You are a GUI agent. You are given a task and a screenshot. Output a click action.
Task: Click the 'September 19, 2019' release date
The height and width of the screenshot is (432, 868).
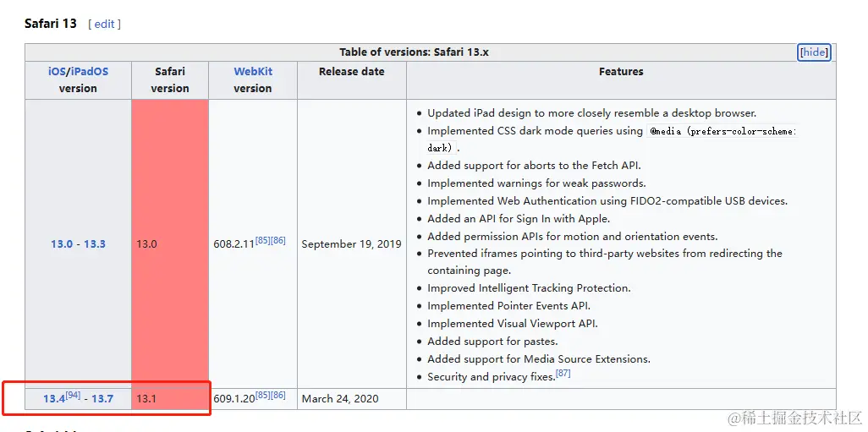tap(352, 244)
